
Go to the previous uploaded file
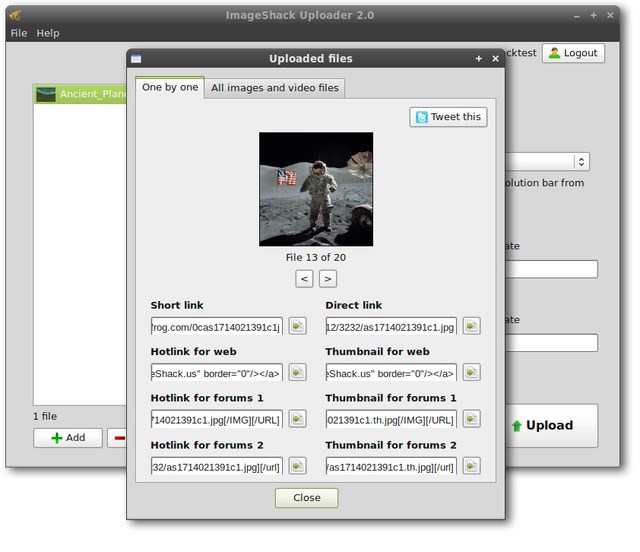[x=304, y=279]
